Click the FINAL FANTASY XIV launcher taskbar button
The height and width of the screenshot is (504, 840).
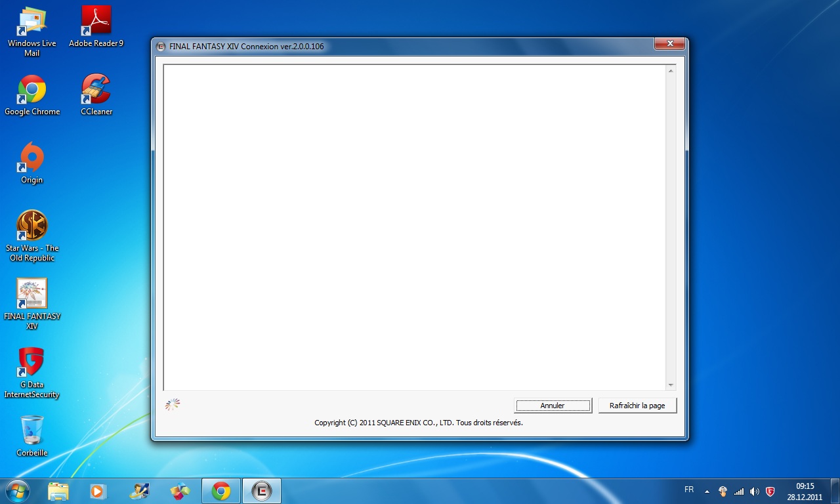pyautogui.click(x=262, y=491)
